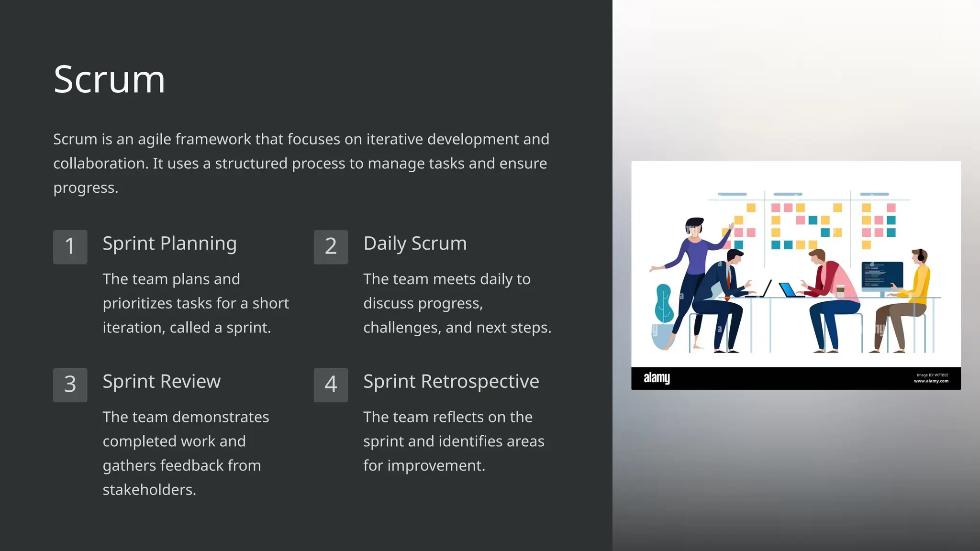Click the 'team demonstrates completed work' description

tap(186, 453)
